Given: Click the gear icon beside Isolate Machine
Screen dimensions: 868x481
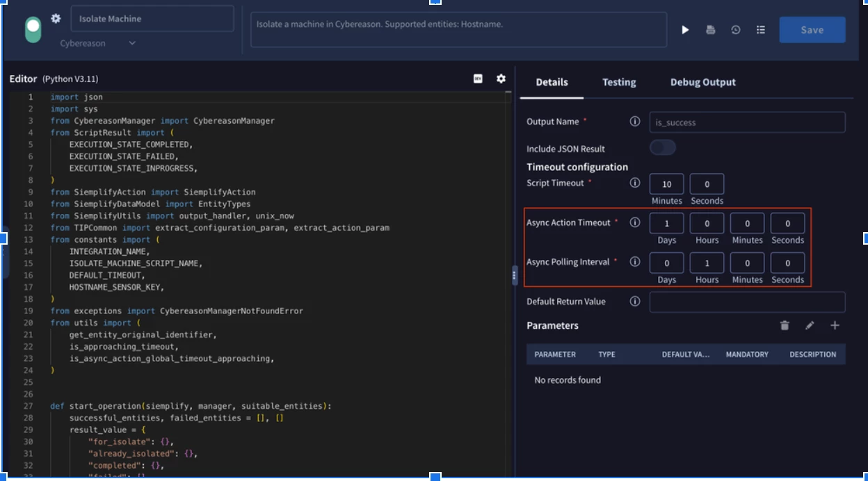Looking at the screenshot, I should click(56, 18).
